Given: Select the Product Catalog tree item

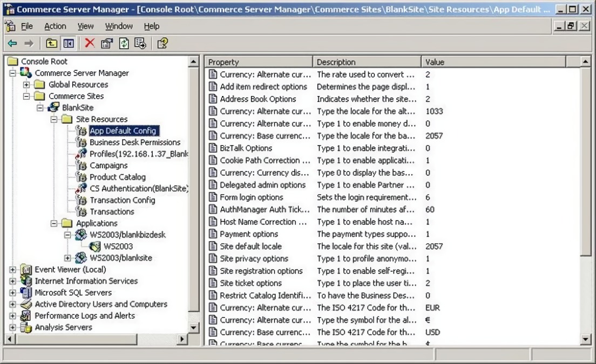Looking at the screenshot, I should pyautogui.click(x=118, y=177).
